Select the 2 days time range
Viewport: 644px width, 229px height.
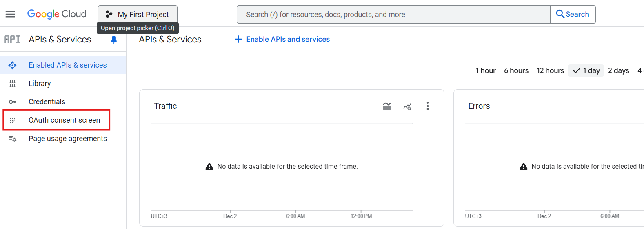618,70
